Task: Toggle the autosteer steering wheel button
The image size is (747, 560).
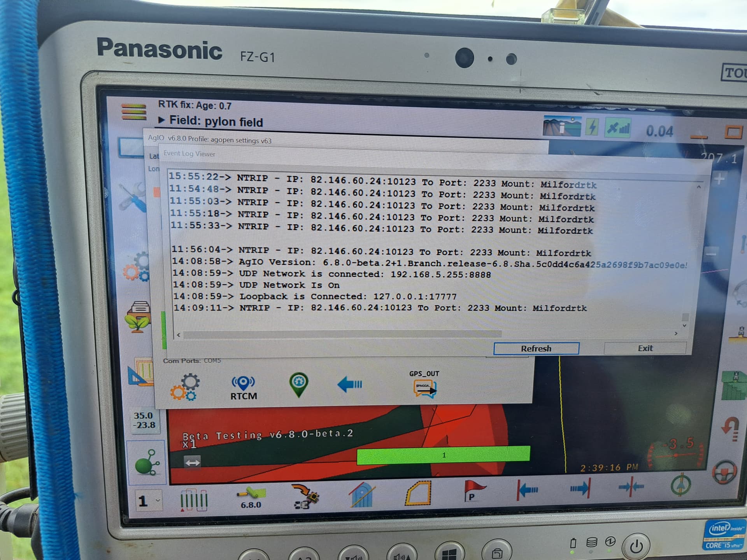Action: coord(724,472)
